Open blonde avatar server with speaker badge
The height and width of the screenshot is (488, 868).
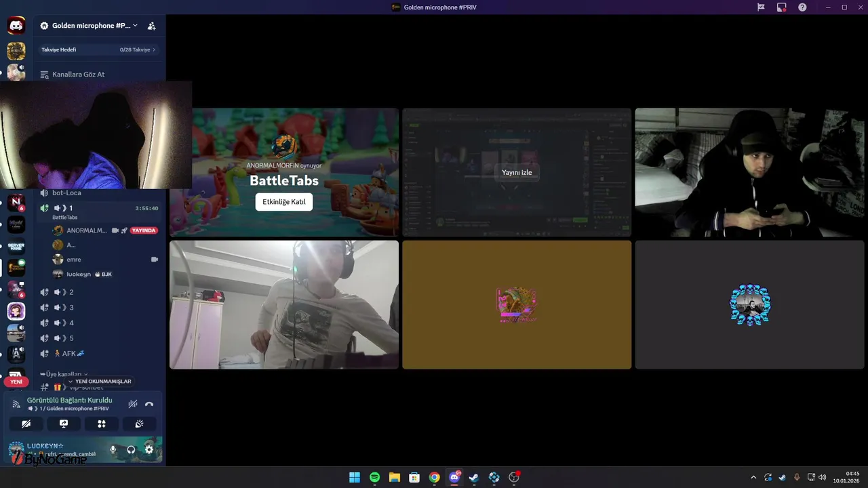coord(16,72)
